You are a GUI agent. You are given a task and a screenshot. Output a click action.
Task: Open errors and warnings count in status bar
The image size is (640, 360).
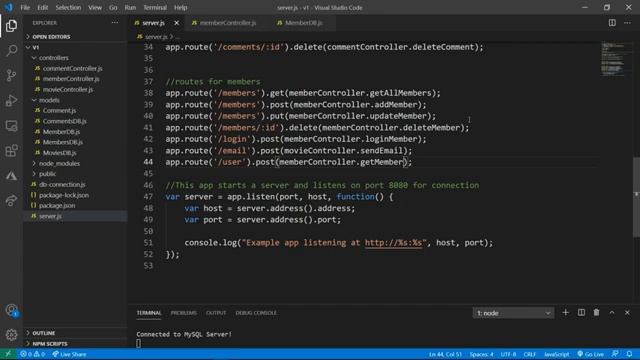point(33,354)
